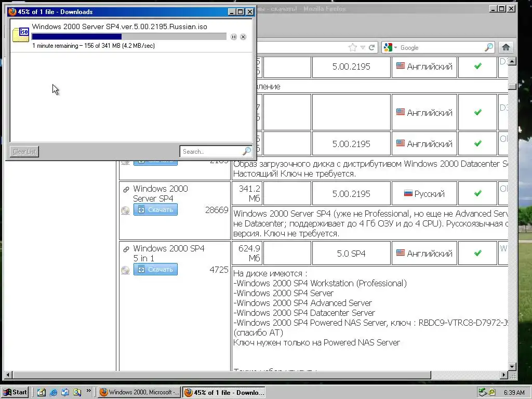Click Скачать for Windows 2000 Server SP4
Screen dimensions: 532x399
(155, 210)
